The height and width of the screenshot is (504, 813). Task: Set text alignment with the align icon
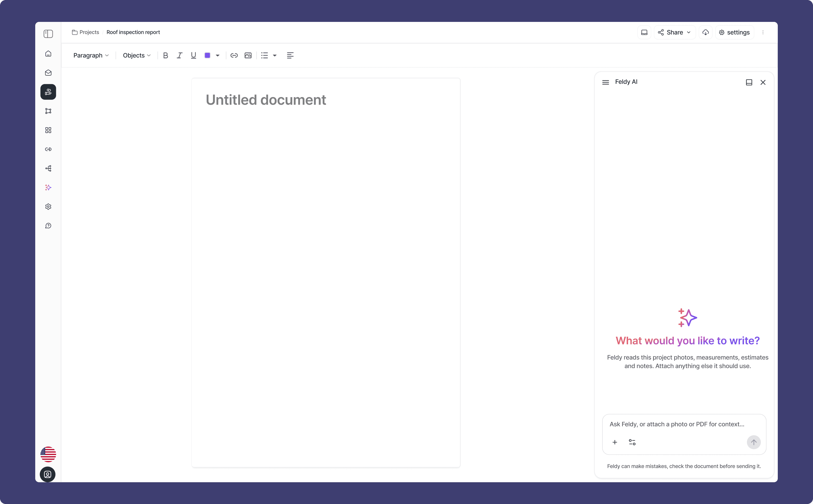click(290, 55)
